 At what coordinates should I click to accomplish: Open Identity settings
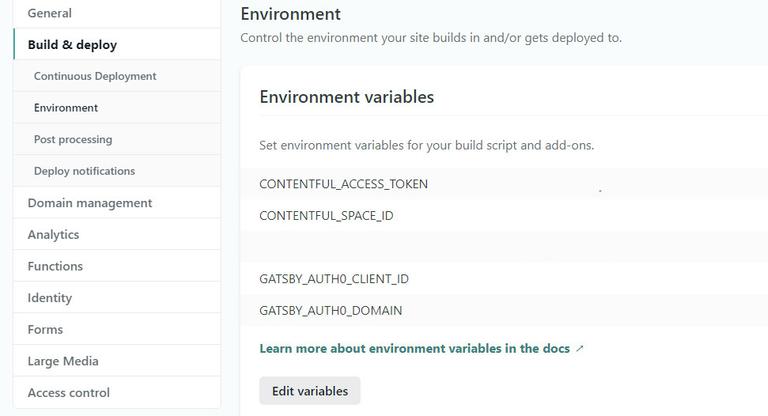pos(50,298)
